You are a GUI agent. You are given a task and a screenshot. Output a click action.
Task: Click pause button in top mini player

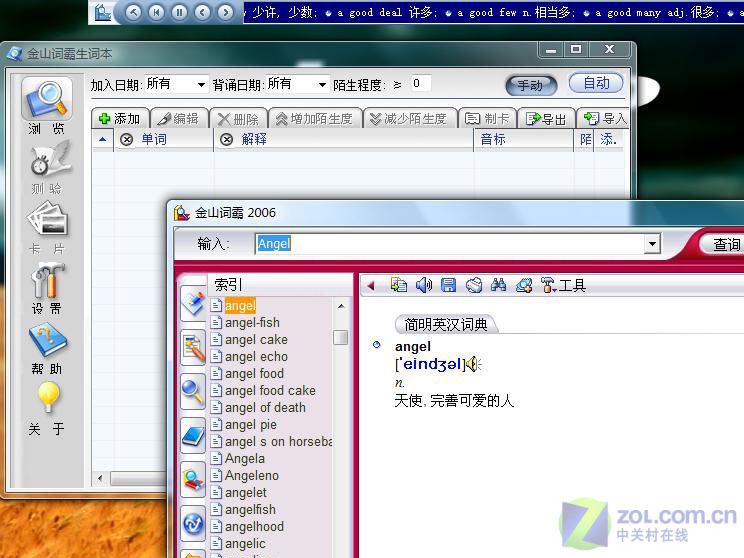point(179,12)
